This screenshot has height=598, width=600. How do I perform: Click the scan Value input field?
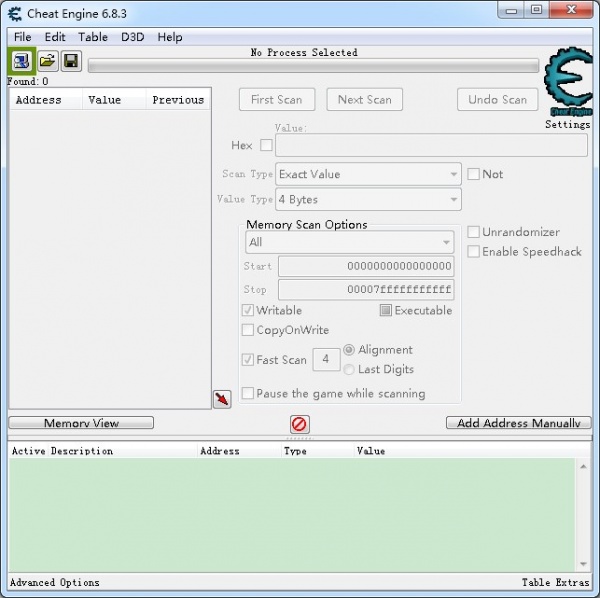pos(431,145)
